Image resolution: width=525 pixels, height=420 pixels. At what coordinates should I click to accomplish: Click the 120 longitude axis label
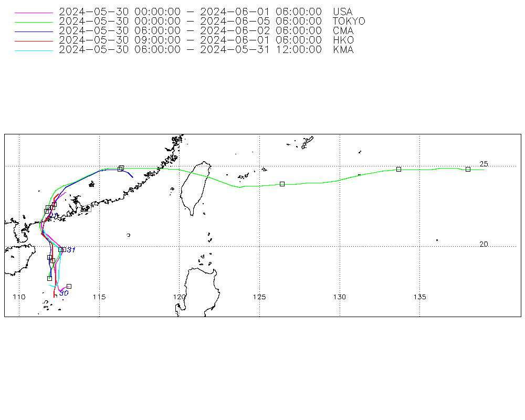[180, 297]
